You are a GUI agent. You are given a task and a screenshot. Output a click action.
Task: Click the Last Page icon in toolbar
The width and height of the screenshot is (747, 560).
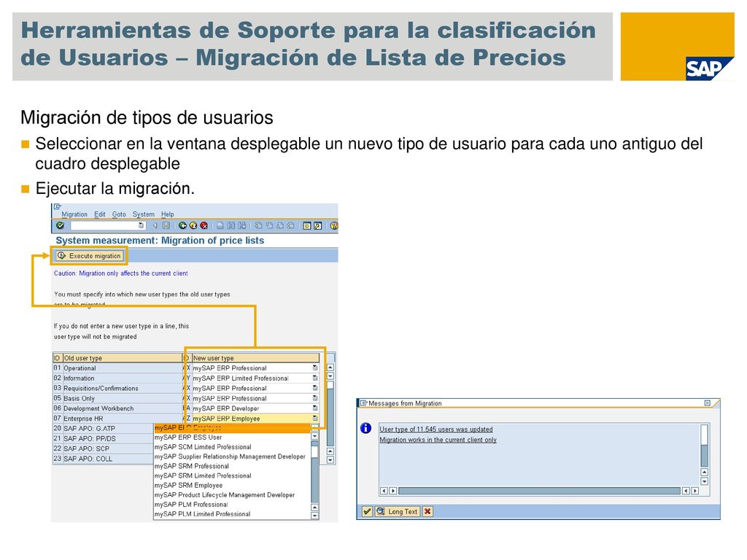pyautogui.click(x=290, y=226)
